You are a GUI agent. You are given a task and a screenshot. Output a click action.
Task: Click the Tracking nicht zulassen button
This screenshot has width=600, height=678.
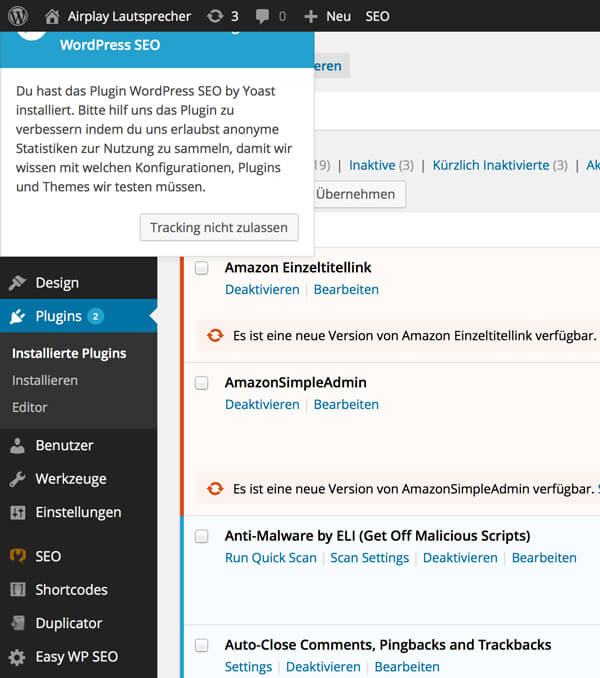pos(219,227)
